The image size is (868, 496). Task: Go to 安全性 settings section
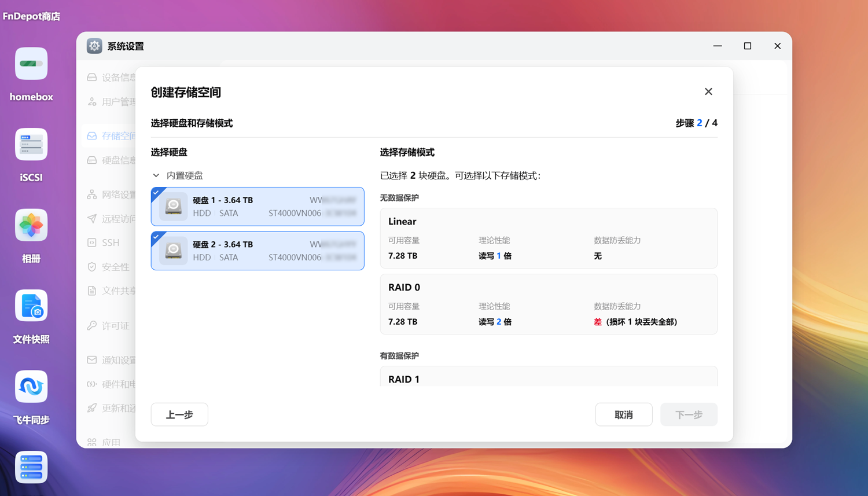point(116,267)
